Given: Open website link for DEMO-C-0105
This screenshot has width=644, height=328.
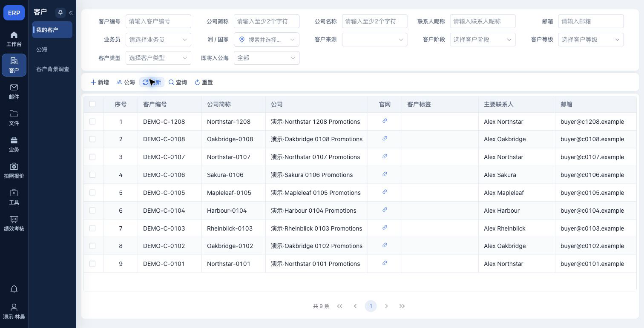Looking at the screenshot, I should (385, 192).
